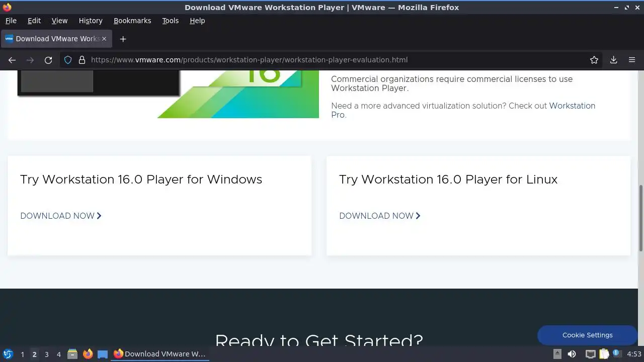Image resolution: width=644 pixels, height=362 pixels.
Task: Click the 4:53 clock
Action: (634, 354)
